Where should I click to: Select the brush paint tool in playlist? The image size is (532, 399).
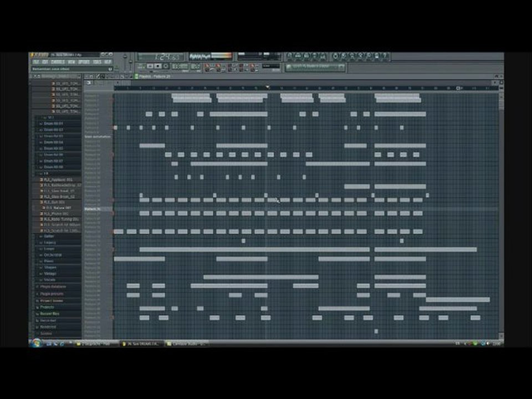(x=103, y=76)
